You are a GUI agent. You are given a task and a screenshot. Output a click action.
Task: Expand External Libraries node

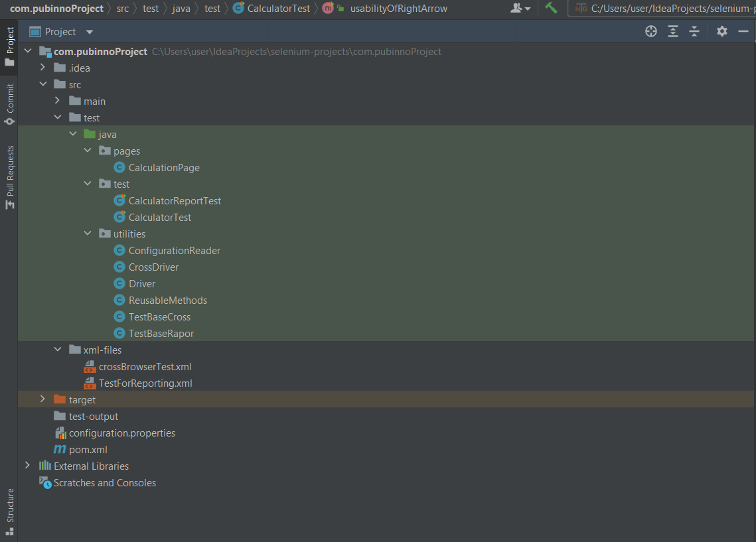pyautogui.click(x=28, y=466)
